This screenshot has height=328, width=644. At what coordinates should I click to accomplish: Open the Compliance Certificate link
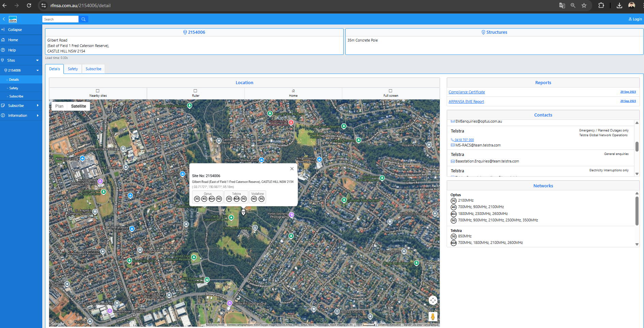pos(466,92)
